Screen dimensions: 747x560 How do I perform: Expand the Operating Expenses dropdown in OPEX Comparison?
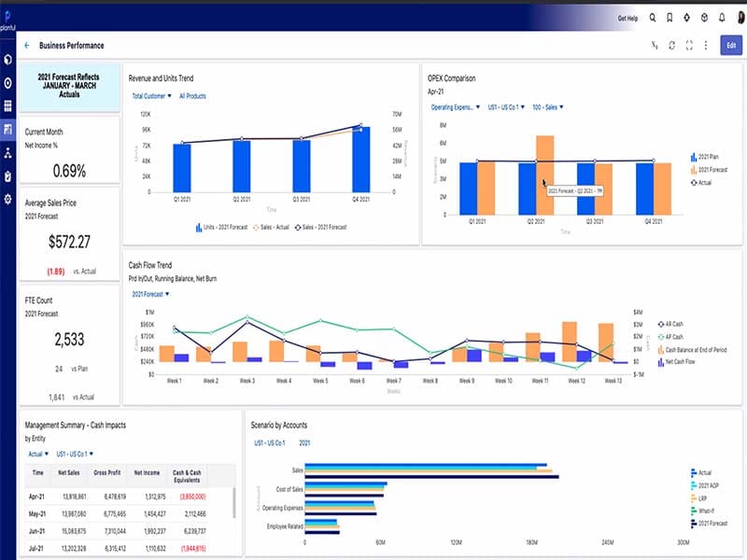coord(455,107)
